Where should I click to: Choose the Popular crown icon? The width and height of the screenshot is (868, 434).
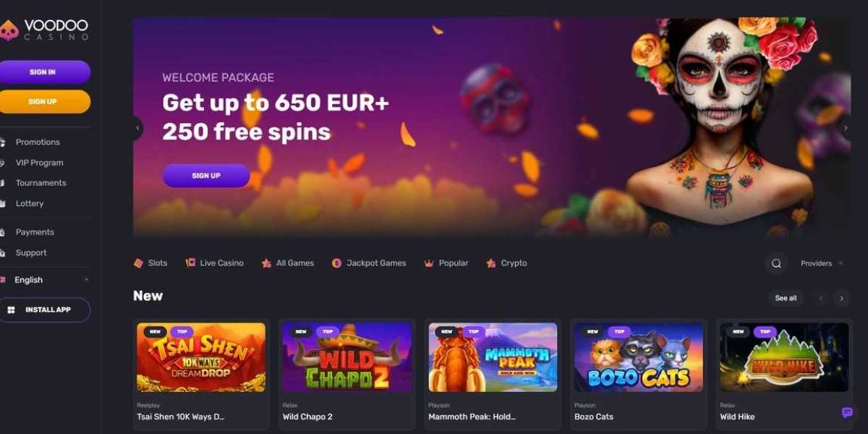[429, 263]
